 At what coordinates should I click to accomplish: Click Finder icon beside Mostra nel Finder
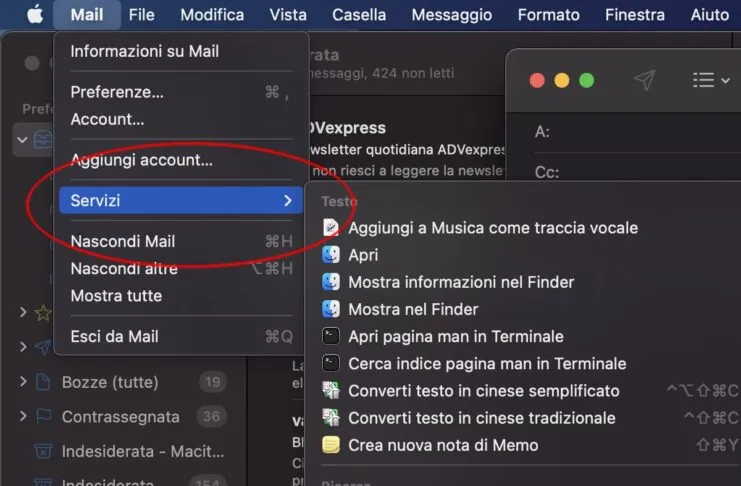pos(331,309)
